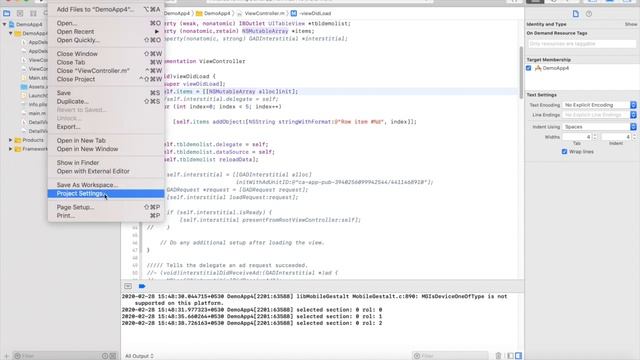Choose Save menu item

click(x=106, y=93)
